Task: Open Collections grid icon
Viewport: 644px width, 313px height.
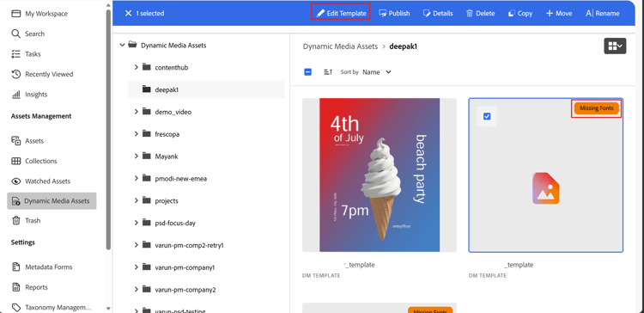Action: (15, 161)
